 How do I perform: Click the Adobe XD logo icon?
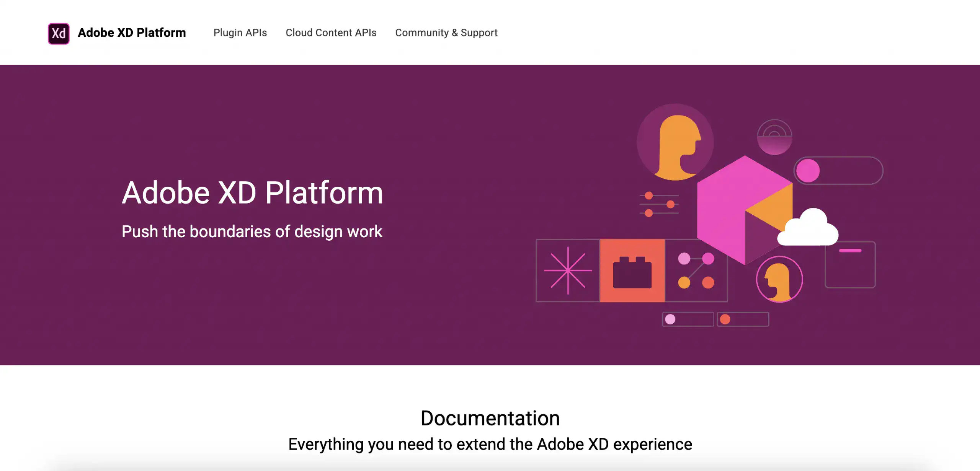pos(58,33)
